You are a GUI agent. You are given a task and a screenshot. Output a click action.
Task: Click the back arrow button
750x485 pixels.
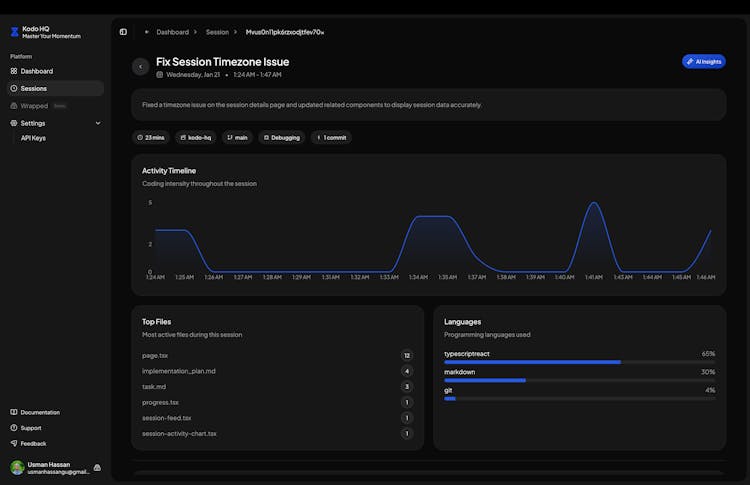pyautogui.click(x=140, y=67)
